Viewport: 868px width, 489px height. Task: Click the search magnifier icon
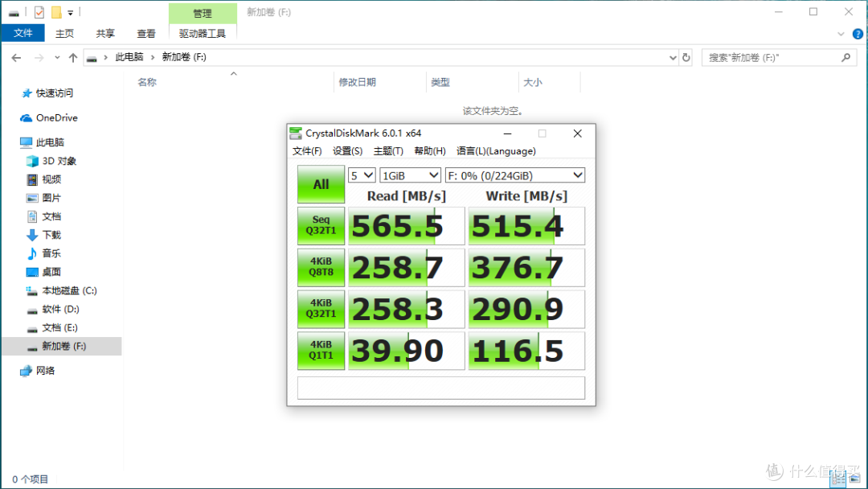pos(845,57)
